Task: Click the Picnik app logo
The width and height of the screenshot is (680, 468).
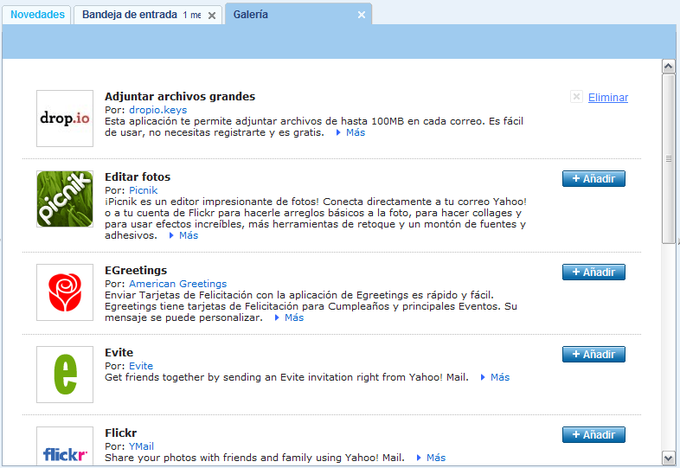Action: 65,199
